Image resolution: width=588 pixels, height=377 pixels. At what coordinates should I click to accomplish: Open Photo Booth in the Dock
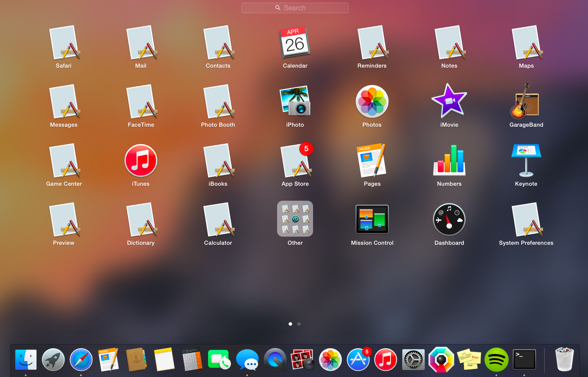coord(303,359)
